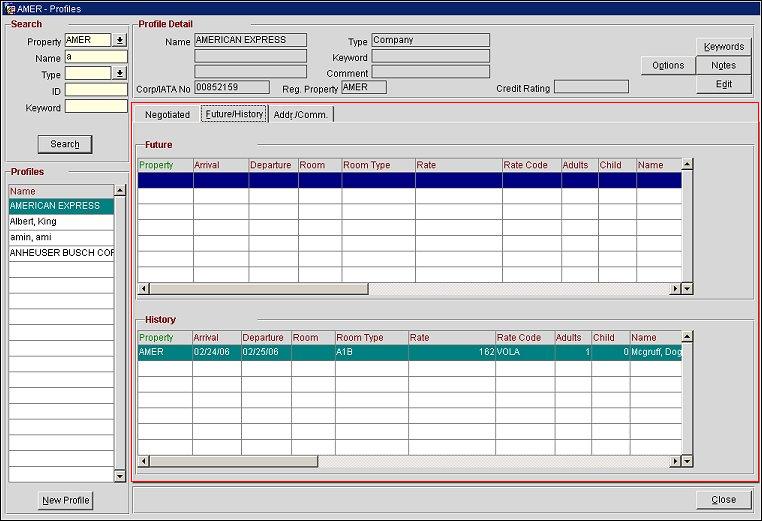
Task: Create a New Profile
Action: pos(66,501)
